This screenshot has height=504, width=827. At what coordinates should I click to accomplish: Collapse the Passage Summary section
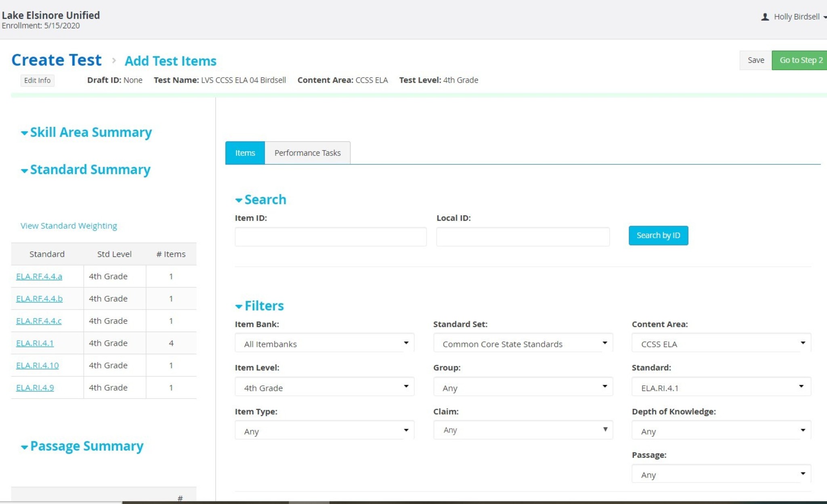[x=25, y=447]
